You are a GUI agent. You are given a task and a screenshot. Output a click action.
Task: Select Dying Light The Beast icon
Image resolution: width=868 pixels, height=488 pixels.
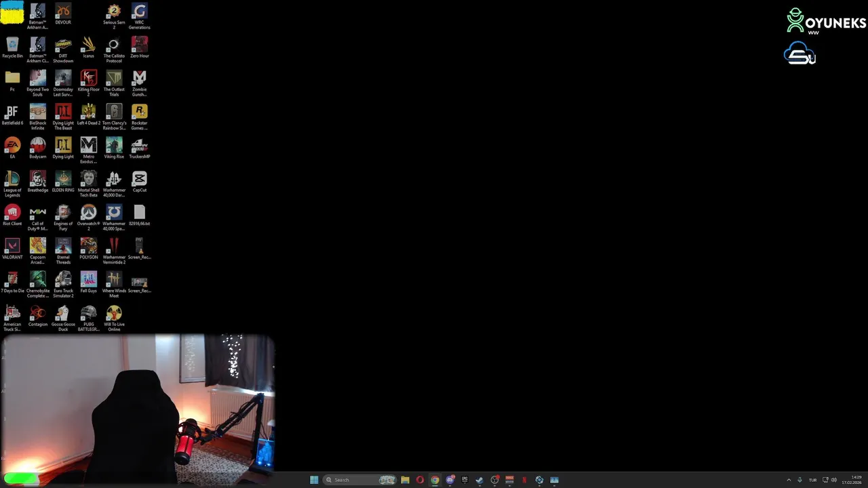(x=63, y=117)
